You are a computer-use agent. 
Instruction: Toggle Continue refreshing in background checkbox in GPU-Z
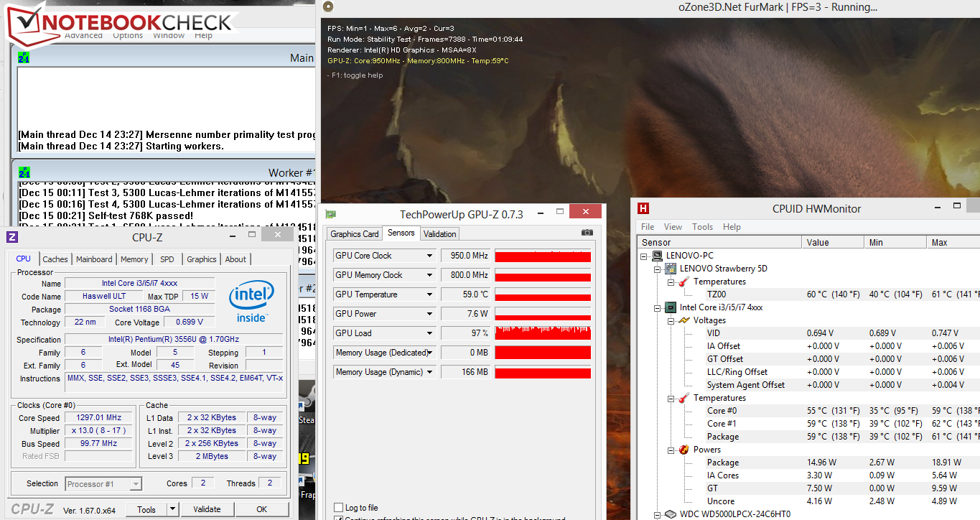pos(339,518)
